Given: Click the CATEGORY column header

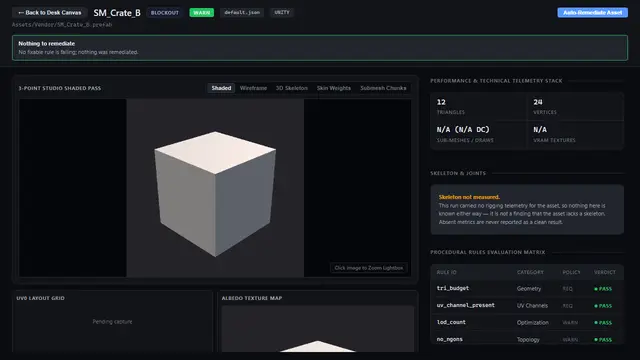Looking at the screenshot, I should 530,272.
